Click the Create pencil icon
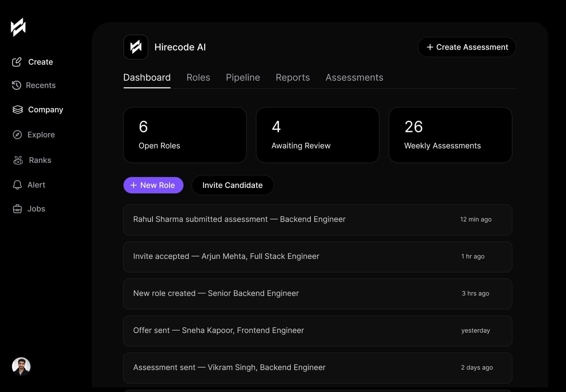This screenshot has width=566, height=392. (17, 62)
